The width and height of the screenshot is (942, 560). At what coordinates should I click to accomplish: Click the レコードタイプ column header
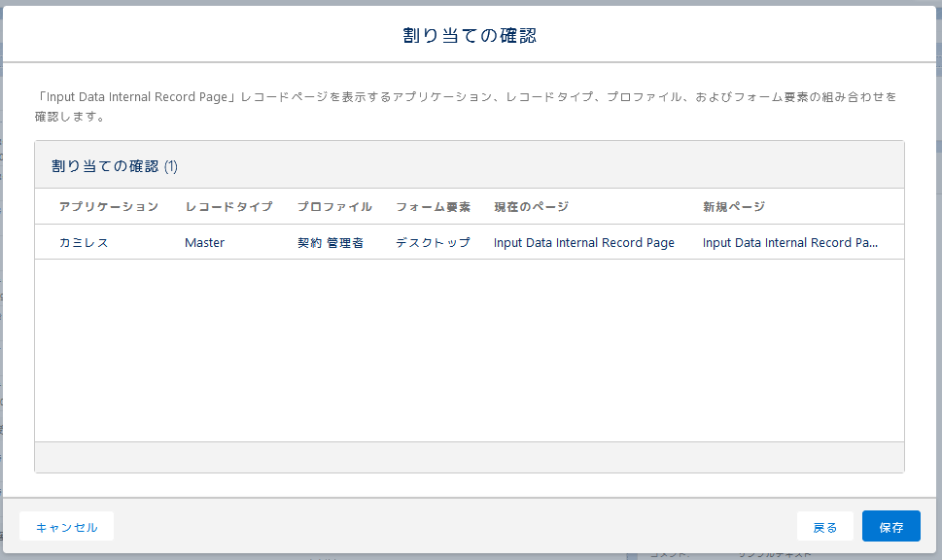pos(228,207)
